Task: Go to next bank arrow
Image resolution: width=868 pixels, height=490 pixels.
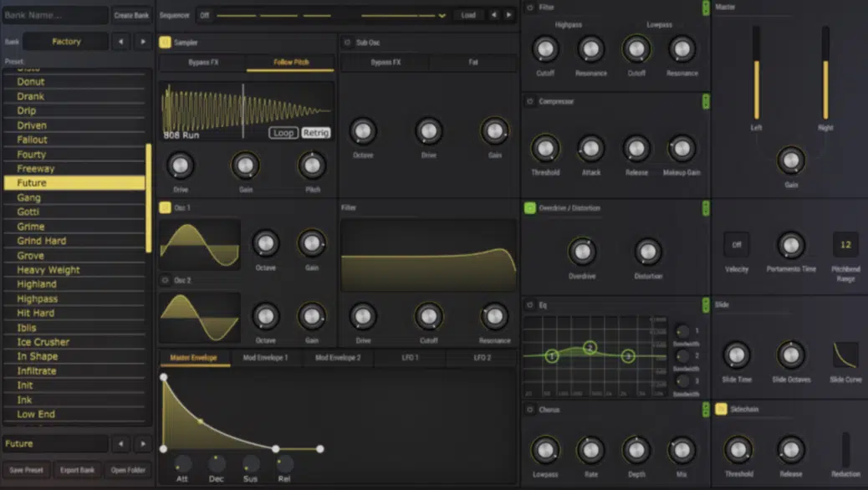Action: pos(143,42)
